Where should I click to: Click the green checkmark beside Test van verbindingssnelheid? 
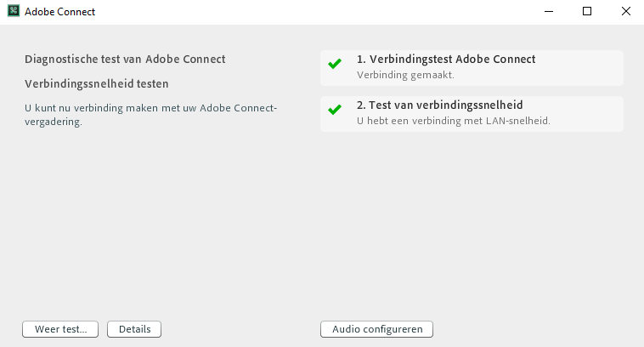tap(335, 110)
